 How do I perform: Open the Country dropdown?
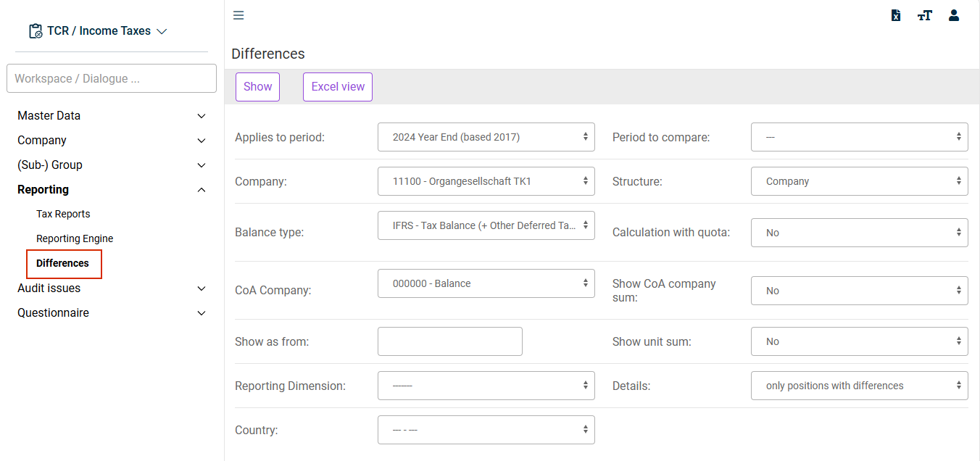(486, 430)
